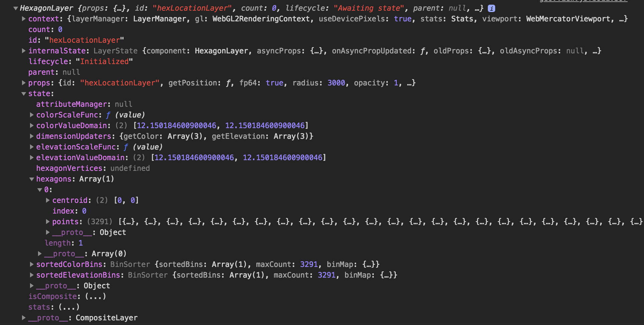Expand __proto__: Object under state

32,286
